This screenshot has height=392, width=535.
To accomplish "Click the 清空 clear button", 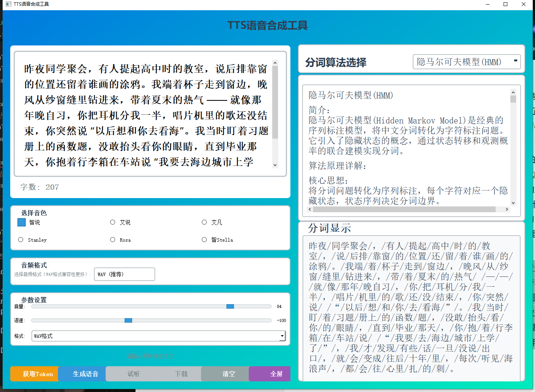I will (x=225, y=374).
